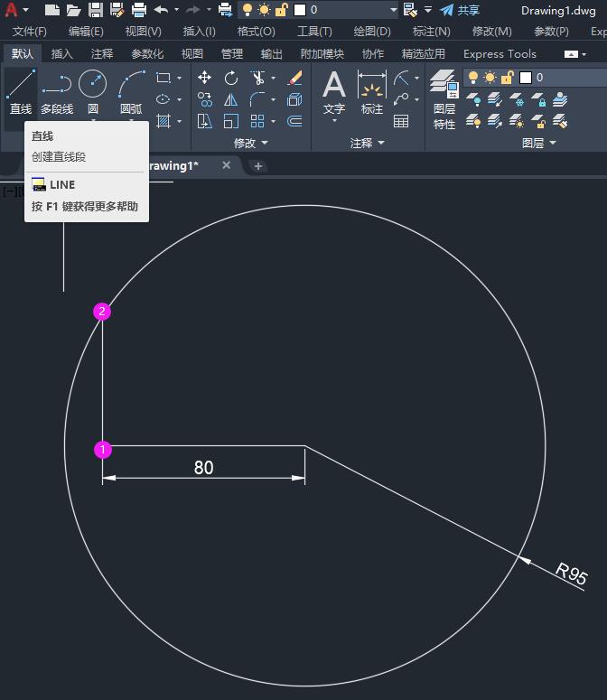This screenshot has width=607, height=700.
Task: Insert a table from annotation panel
Action: [401, 121]
